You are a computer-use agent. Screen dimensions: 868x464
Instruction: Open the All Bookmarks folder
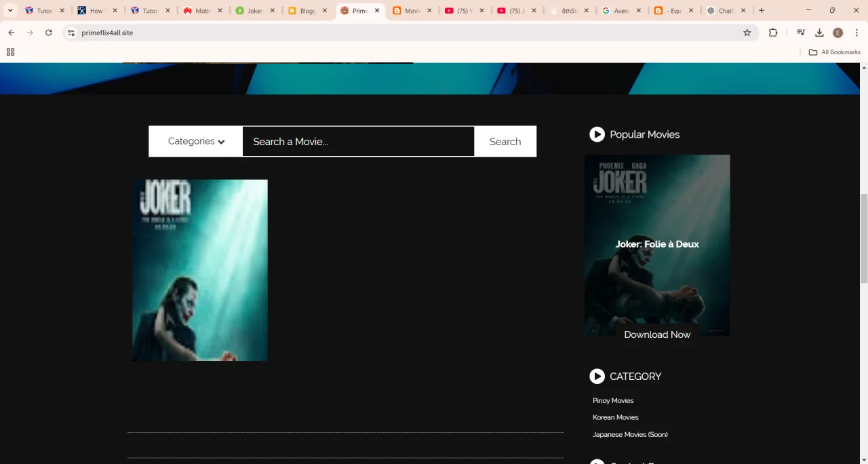tap(835, 52)
